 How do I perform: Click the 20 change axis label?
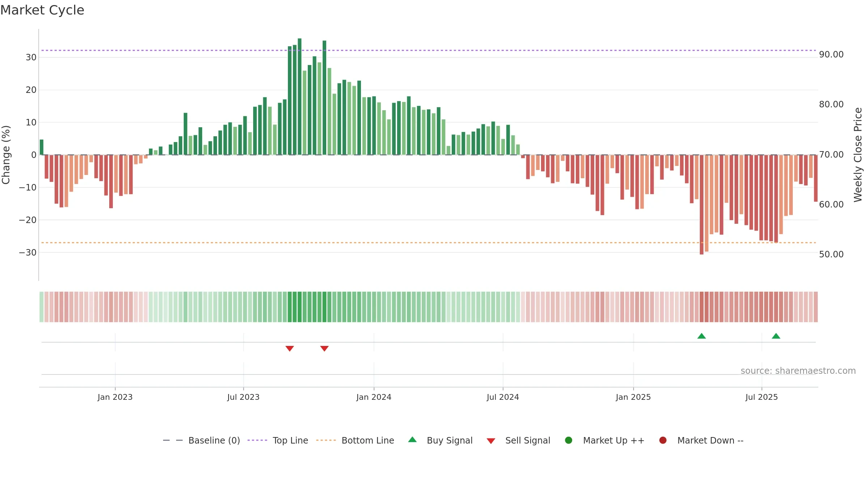(31, 90)
